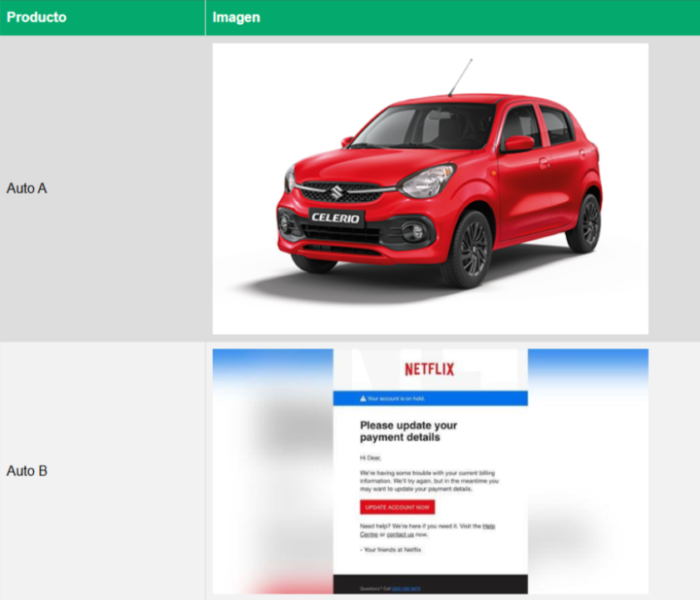Click the phone number link in footer

click(406, 589)
